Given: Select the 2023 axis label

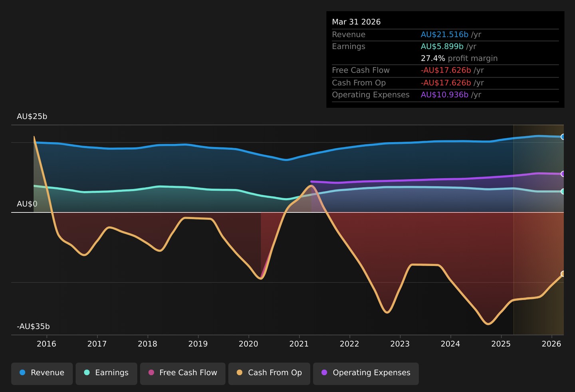Looking at the screenshot, I should [400, 344].
